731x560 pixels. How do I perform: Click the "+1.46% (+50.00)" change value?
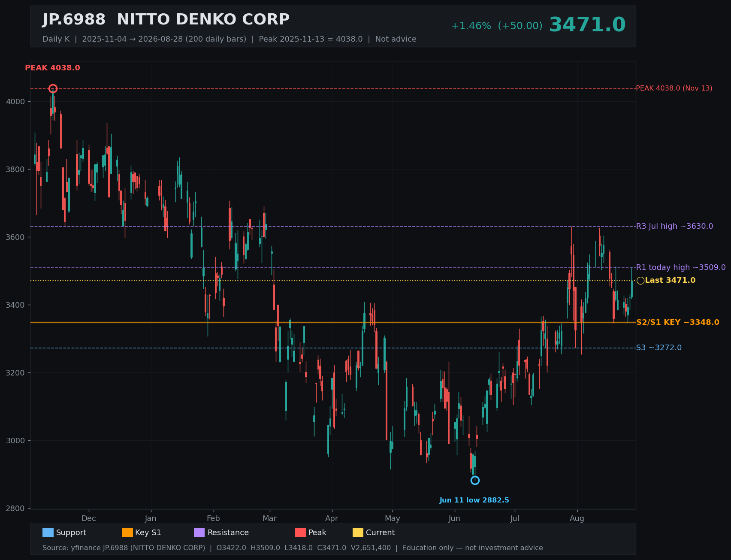coord(496,26)
